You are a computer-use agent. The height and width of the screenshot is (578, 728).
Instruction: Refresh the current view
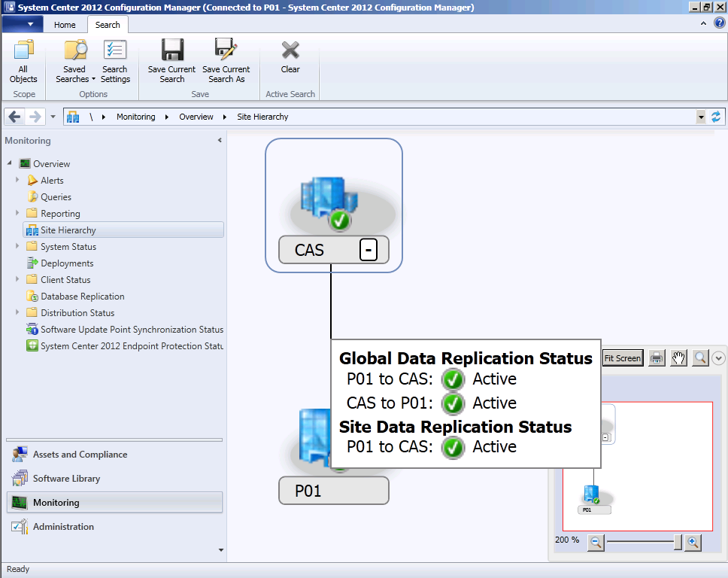717,117
